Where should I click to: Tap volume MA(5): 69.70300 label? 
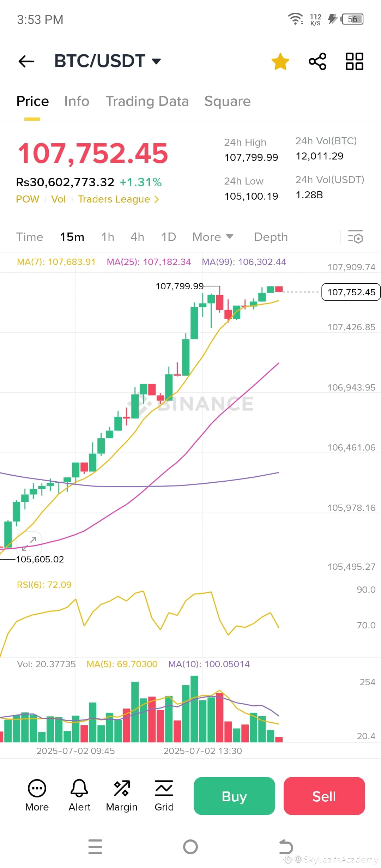[122, 664]
